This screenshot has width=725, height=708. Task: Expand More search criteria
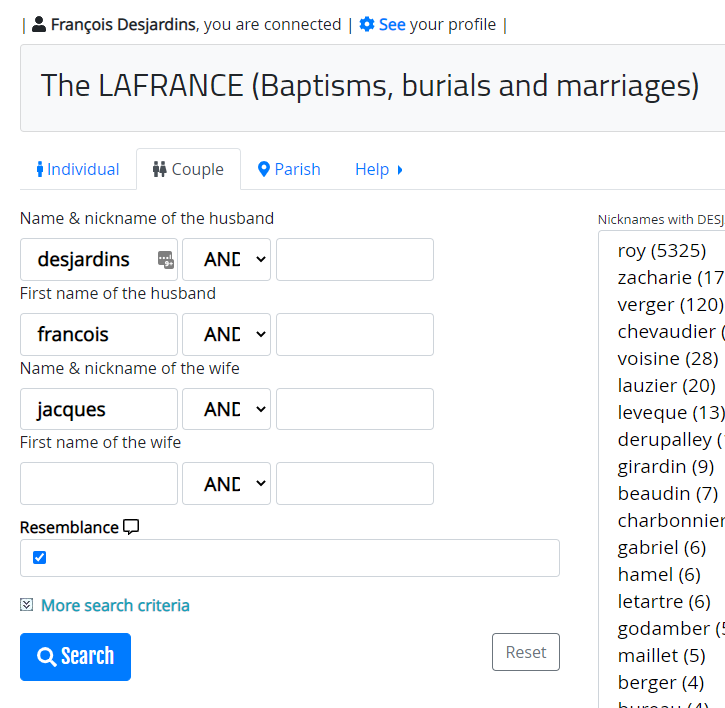tap(115, 605)
